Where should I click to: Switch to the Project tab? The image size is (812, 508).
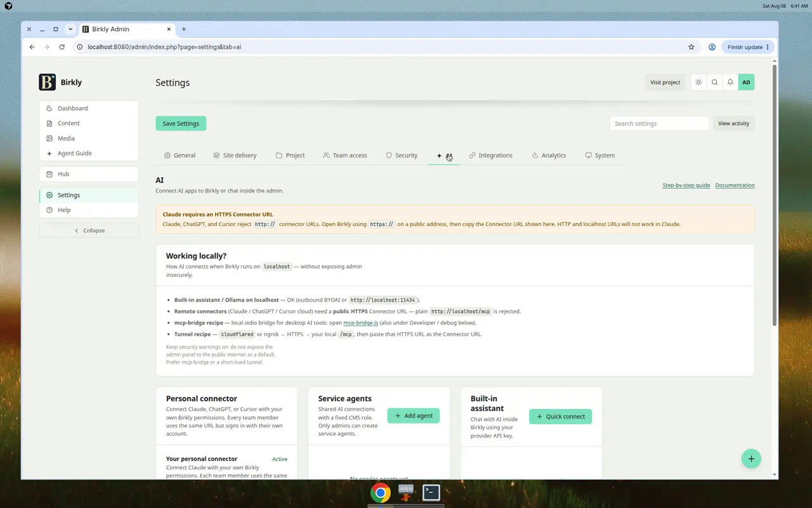coord(290,156)
